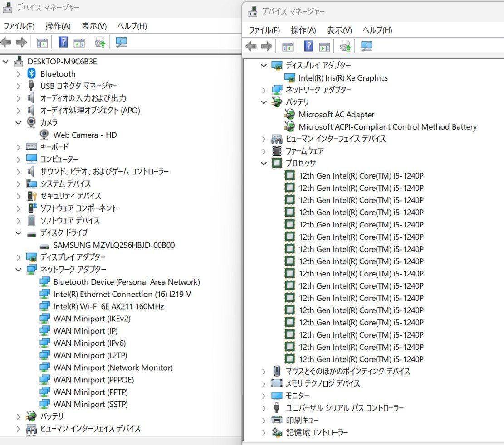Click Forward arrow in left Device Manager toolbar
This screenshot has width=504, height=445.
click(x=21, y=42)
